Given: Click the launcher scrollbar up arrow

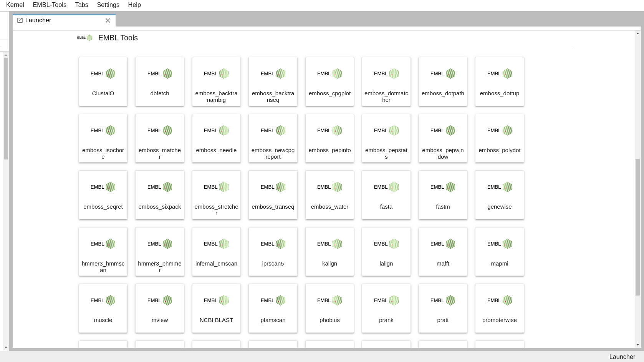Looking at the screenshot, I should pyautogui.click(x=637, y=33).
